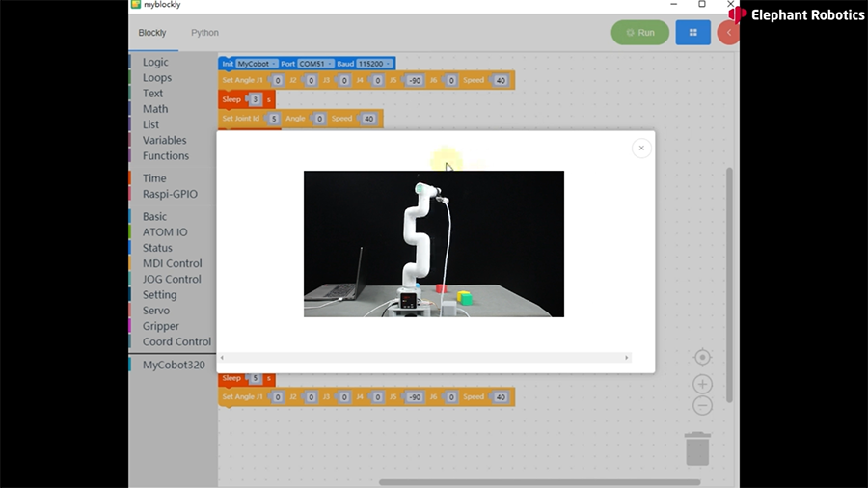Viewport: 868px width, 488px height.
Task: Click the workspace vertical scrollbar
Action: (x=730, y=285)
